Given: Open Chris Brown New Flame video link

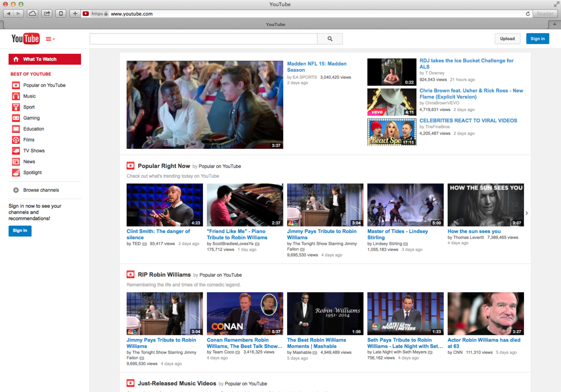Looking at the screenshot, I should click(x=471, y=94).
